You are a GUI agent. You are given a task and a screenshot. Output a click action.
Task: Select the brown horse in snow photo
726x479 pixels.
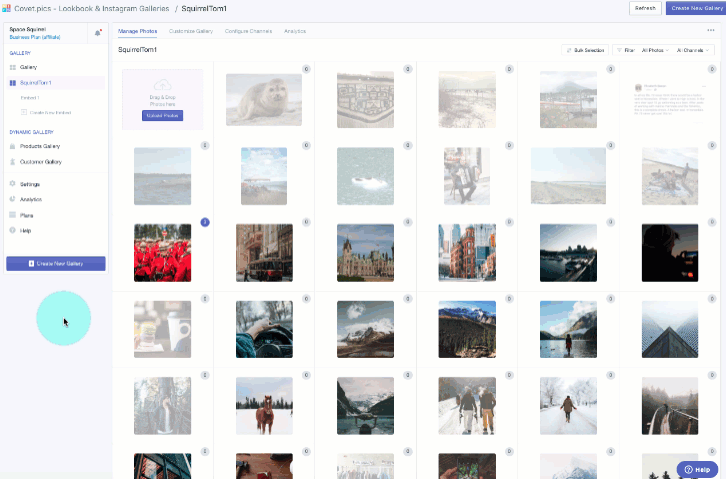(264, 406)
